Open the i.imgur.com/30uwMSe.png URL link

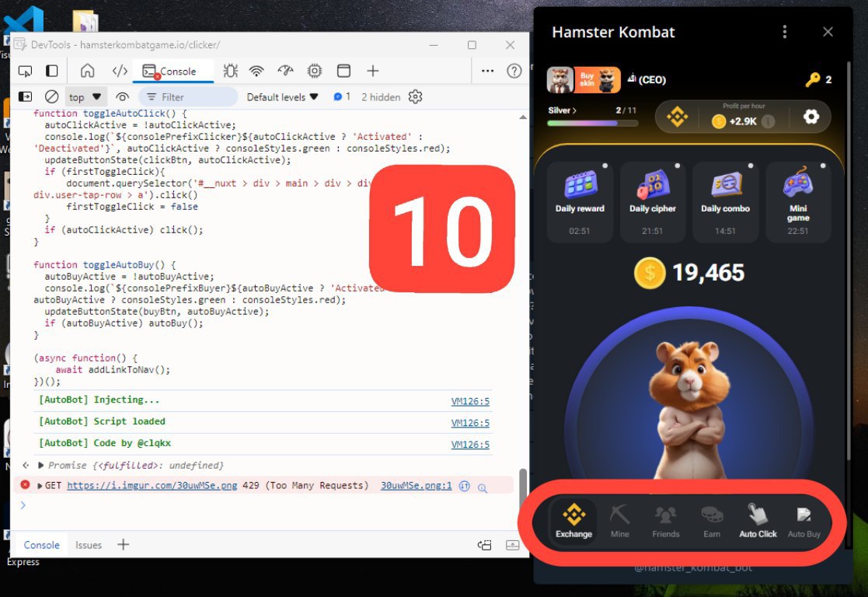[152, 486]
